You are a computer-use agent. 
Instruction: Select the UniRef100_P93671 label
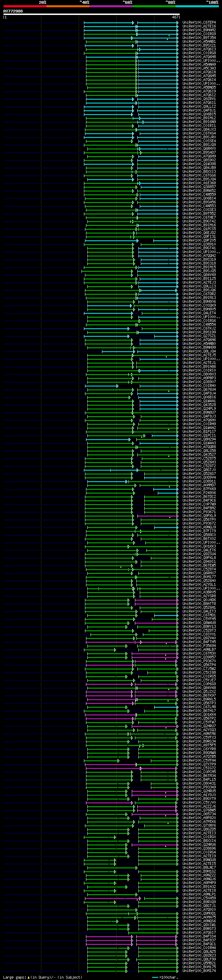pos(199,512)
